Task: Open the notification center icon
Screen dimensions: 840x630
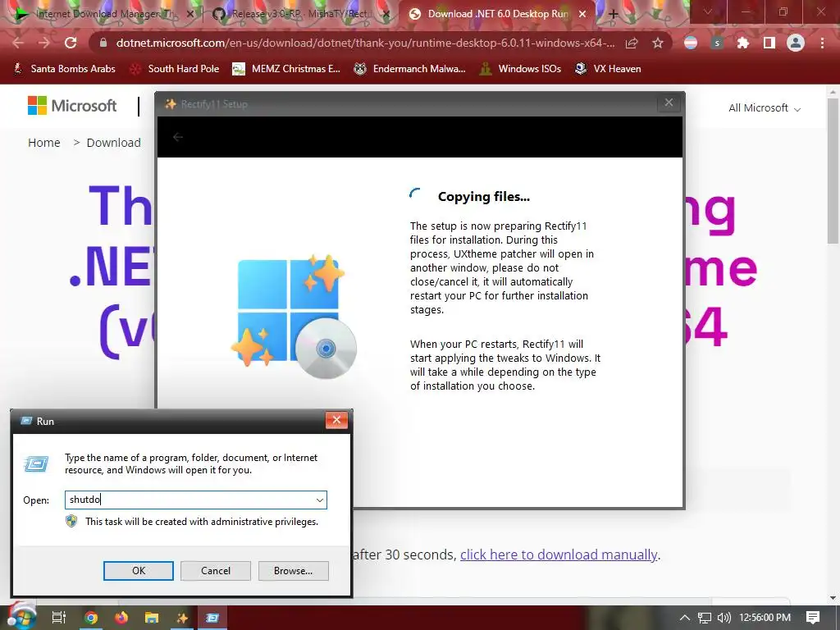Action: click(813, 618)
